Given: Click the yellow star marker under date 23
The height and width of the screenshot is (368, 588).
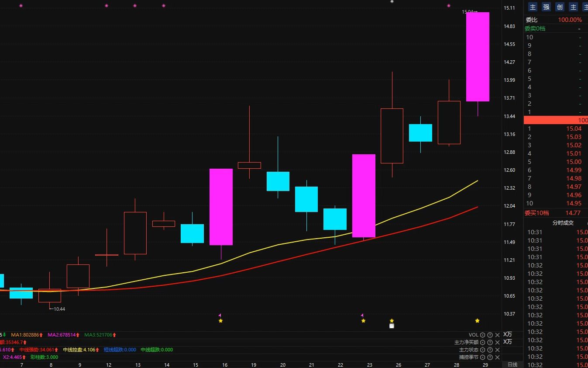Looking at the screenshot, I should tap(364, 321).
